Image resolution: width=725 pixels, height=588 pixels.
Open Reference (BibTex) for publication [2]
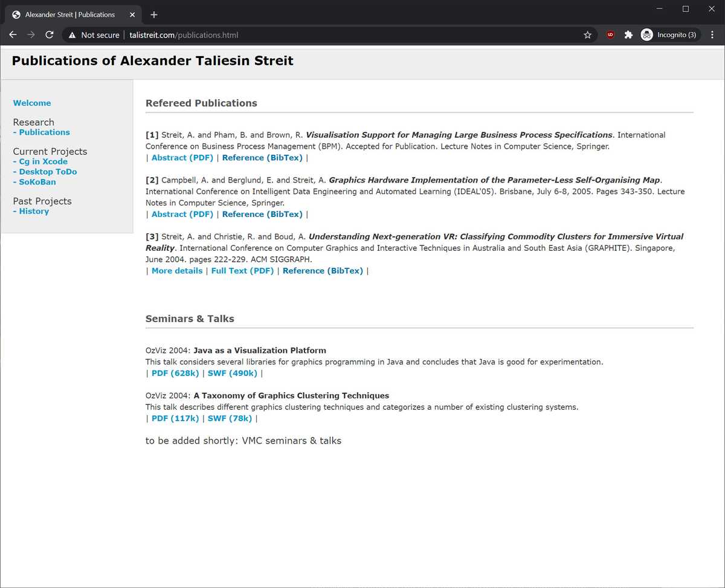pyautogui.click(x=262, y=214)
